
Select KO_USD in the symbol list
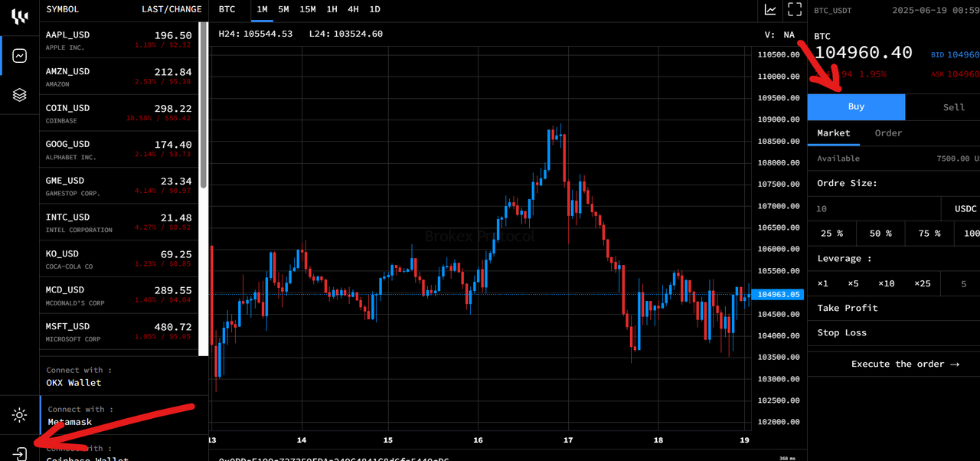[x=119, y=259]
